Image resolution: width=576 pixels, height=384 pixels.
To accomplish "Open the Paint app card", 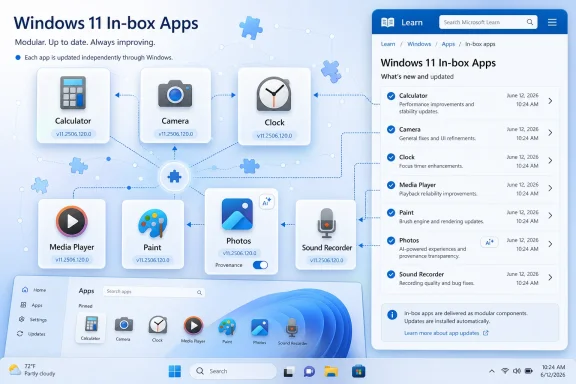I will point(153,234).
